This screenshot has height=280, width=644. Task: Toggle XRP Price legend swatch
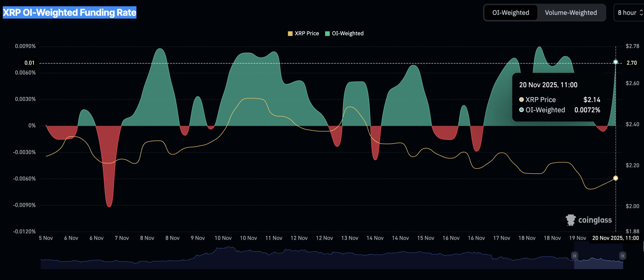[290, 34]
